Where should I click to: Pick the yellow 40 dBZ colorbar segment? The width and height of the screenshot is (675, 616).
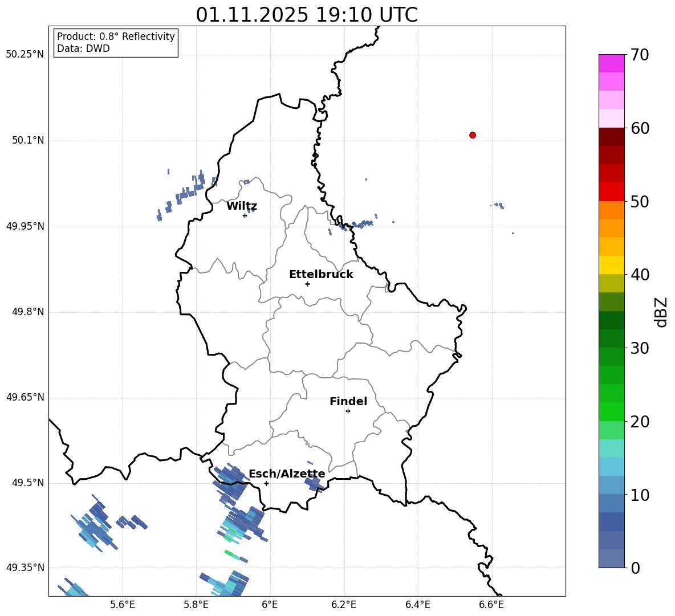pos(611,265)
